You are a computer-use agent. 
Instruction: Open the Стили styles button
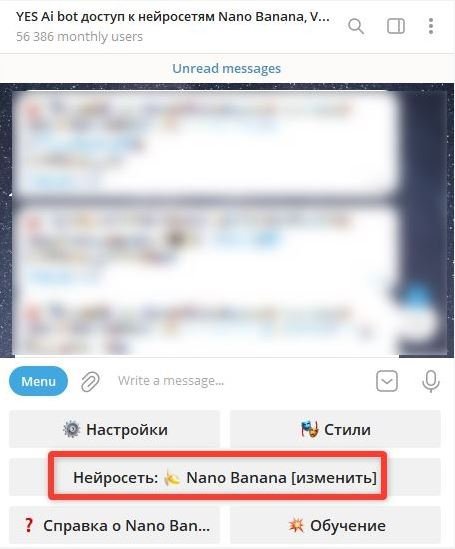pos(335,429)
